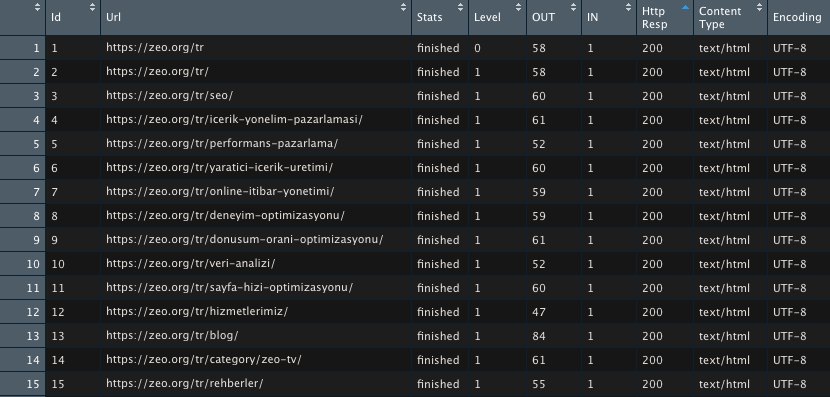Click the row-number column sort arrows
830x397 pixels.
coord(37,7)
